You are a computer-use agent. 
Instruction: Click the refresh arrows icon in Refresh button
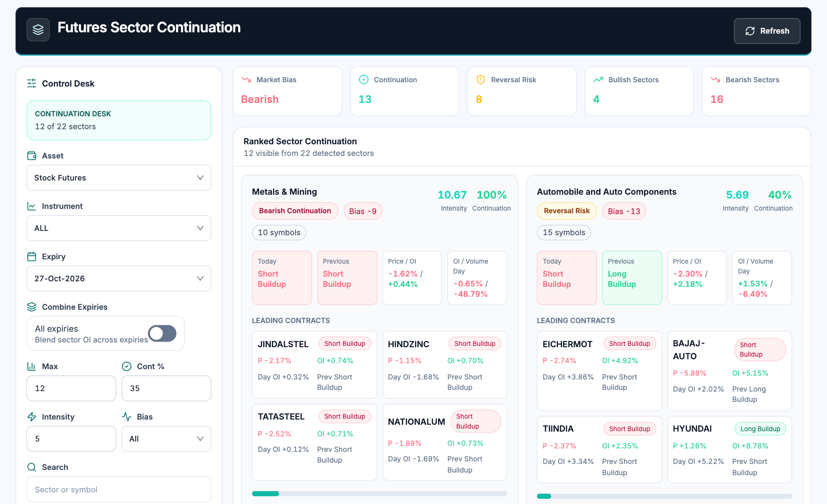point(750,31)
